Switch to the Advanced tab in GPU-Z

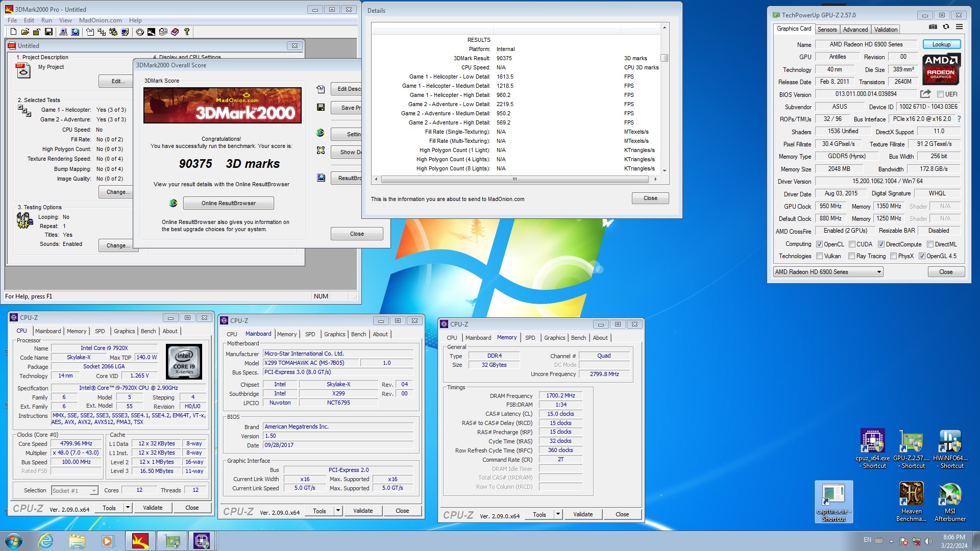click(855, 30)
